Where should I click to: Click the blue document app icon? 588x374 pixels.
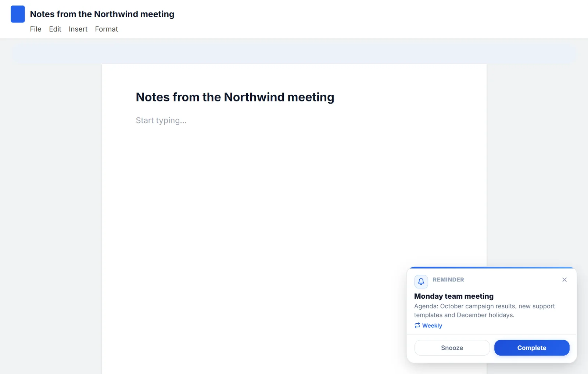point(18,14)
